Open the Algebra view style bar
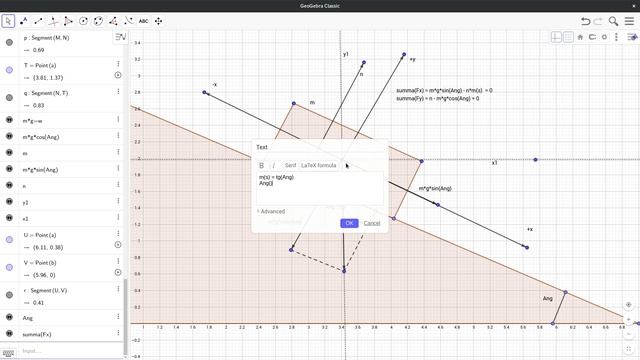640x360 pixels. (120, 37)
